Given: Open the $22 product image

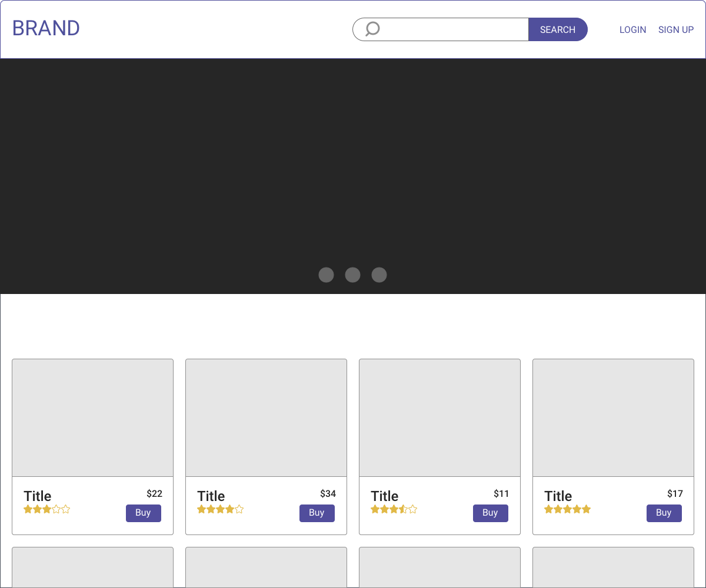Looking at the screenshot, I should click(92, 417).
